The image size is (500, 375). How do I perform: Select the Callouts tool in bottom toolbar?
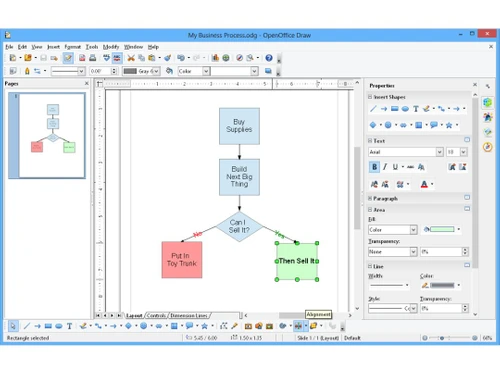click(189, 326)
